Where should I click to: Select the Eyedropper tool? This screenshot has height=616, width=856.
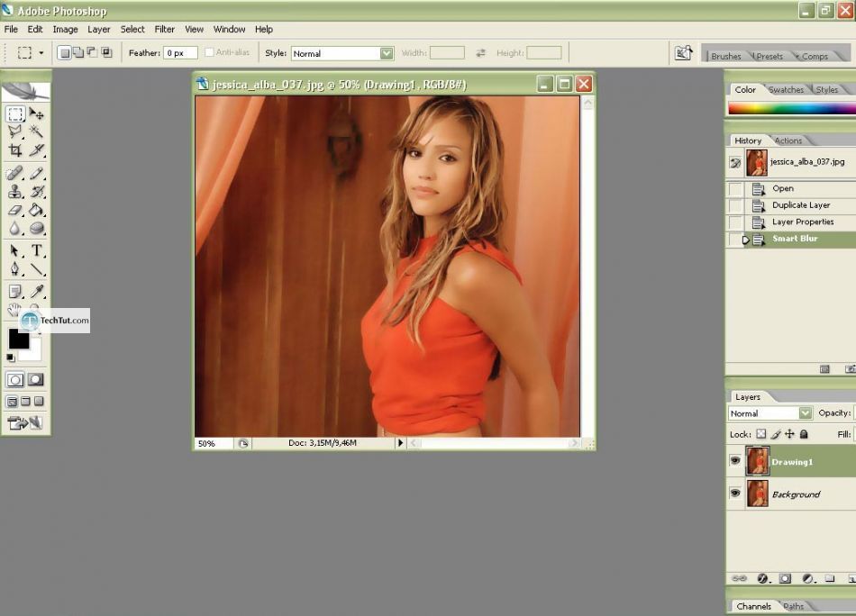[37, 291]
